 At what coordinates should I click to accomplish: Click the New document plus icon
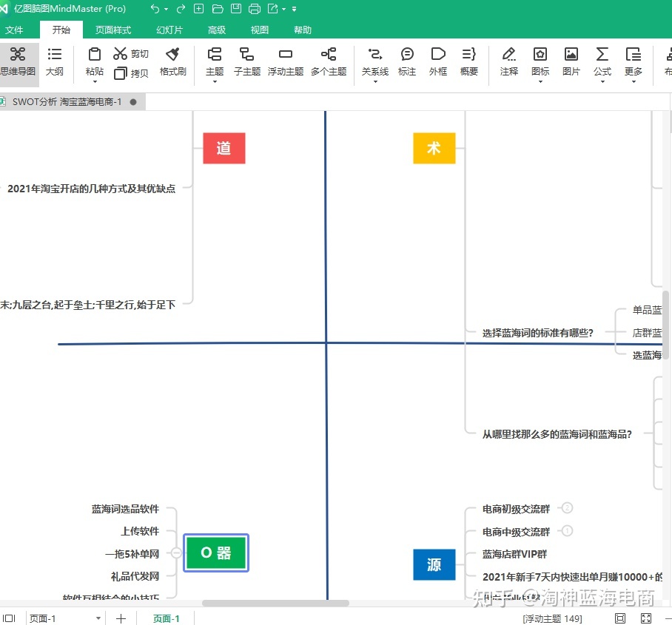click(x=199, y=9)
